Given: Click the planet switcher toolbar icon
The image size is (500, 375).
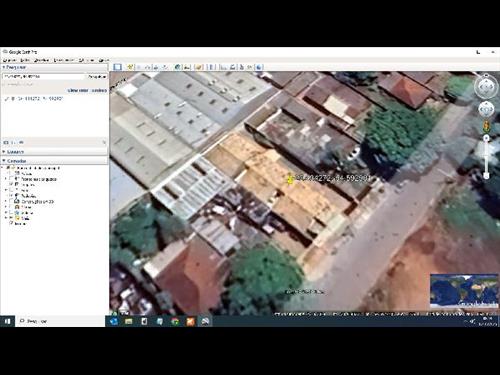Looking at the screenshot, I should (x=199, y=67).
